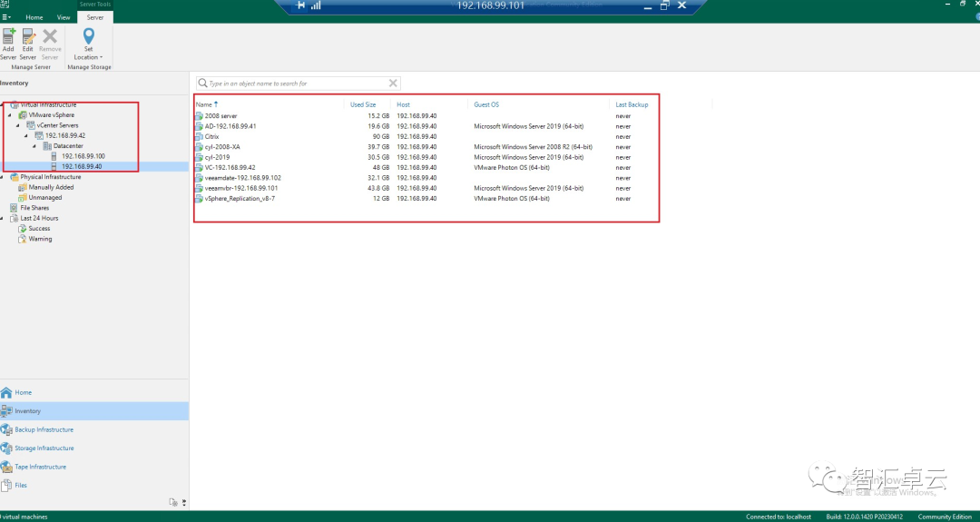The height and width of the screenshot is (522, 980).
Task: Switch to the Home ribbon tab
Action: (x=34, y=17)
